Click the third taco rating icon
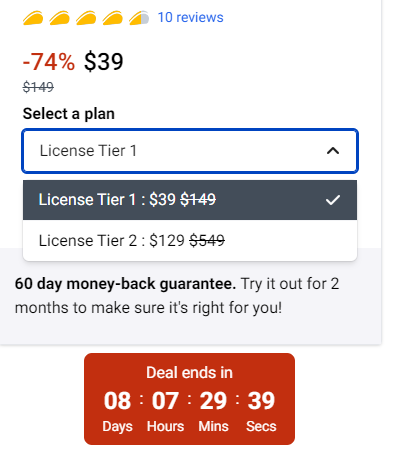This screenshot has height=467, width=393. click(x=86, y=18)
